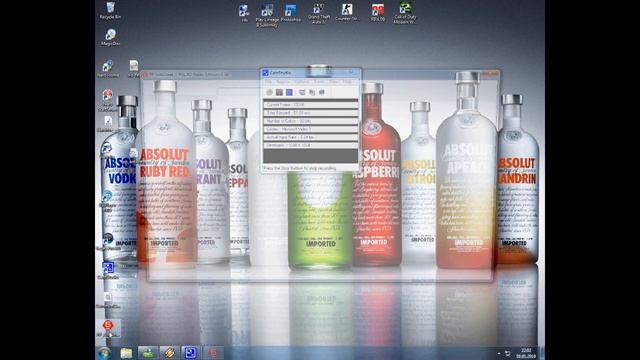Open the Region menu in CamStudio
The image size is (640, 360).
pos(283,82)
